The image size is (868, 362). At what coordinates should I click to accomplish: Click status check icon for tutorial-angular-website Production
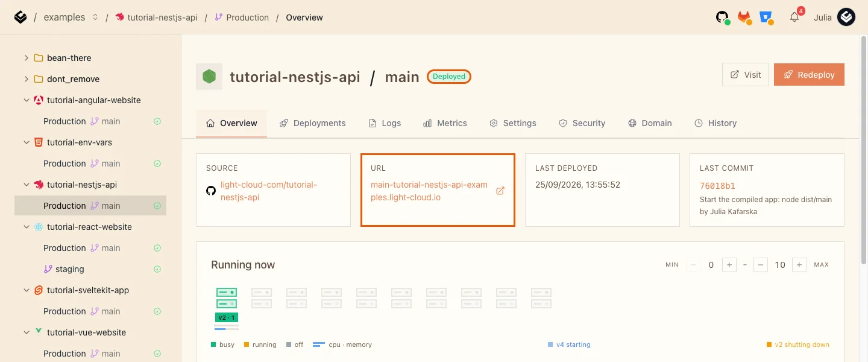pos(157,121)
